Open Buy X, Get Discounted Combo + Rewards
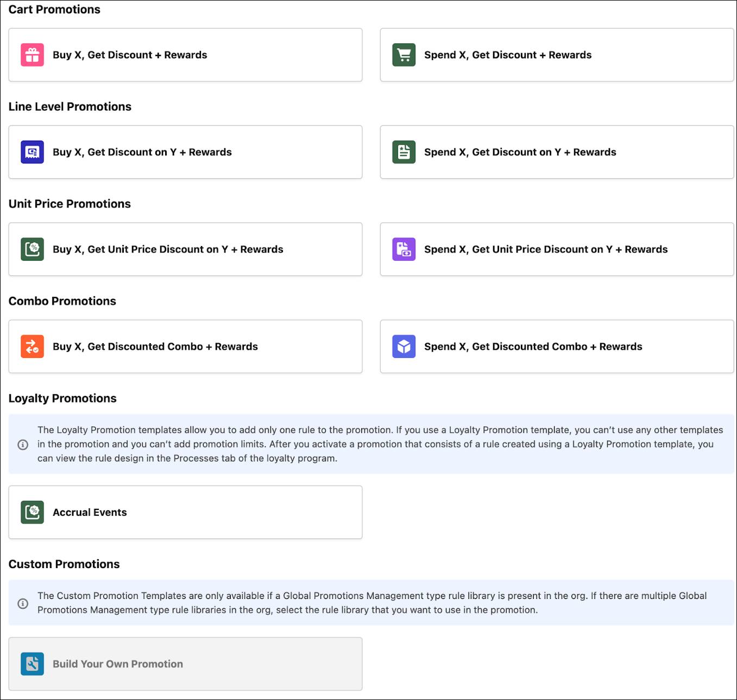Viewport: 737px width, 700px height. [x=155, y=346]
